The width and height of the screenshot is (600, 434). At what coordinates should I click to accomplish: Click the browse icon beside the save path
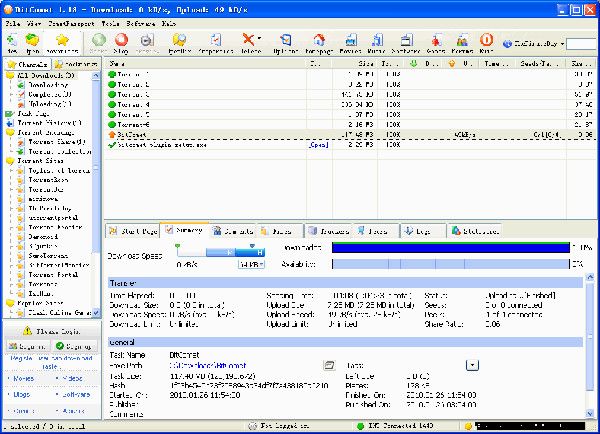tap(329, 365)
